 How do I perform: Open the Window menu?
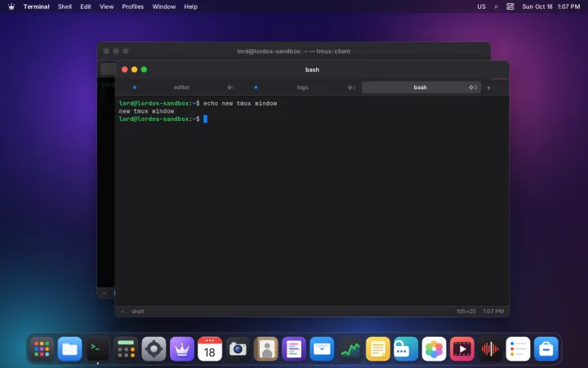[164, 7]
